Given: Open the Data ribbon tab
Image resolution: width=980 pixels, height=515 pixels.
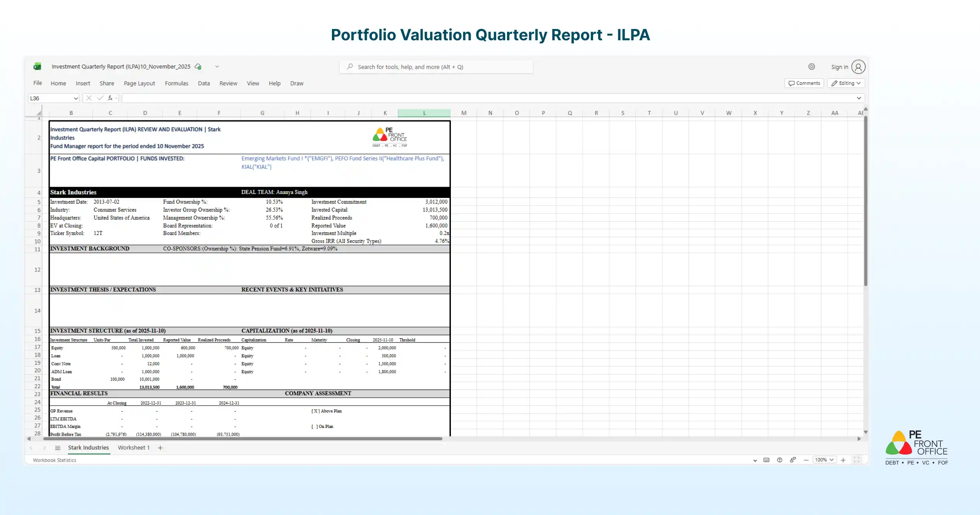Looking at the screenshot, I should (204, 83).
